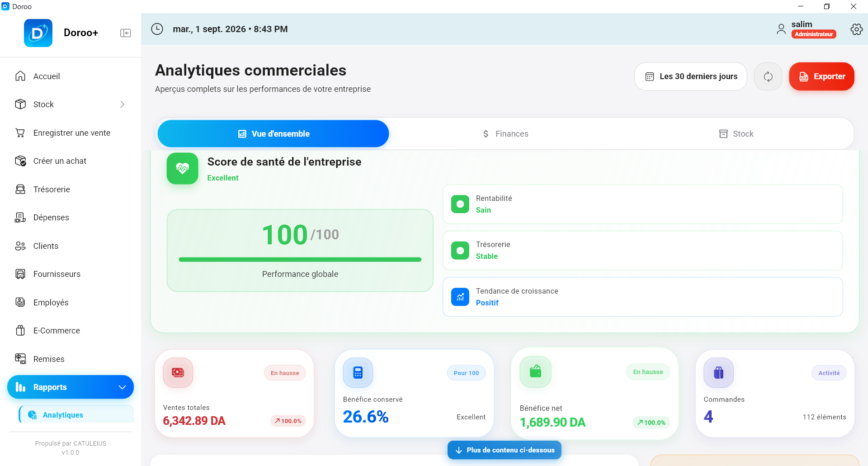Click the Ventes totales cash icon
This screenshot has height=466, width=868.
tap(178, 372)
